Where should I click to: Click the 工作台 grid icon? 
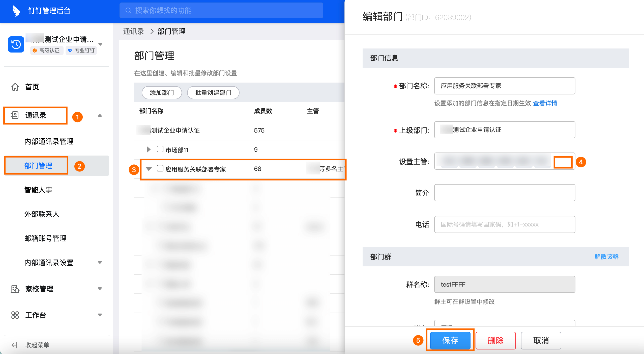click(15, 315)
